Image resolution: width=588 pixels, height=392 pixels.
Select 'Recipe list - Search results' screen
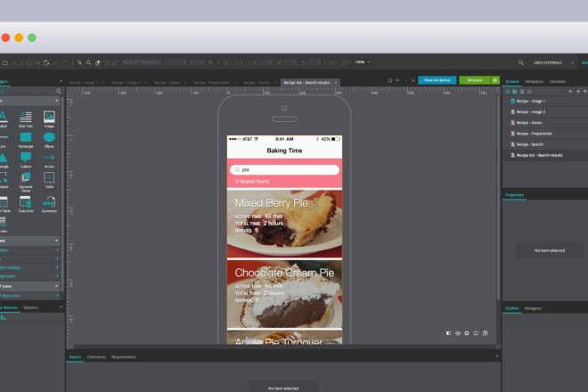click(x=545, y=155)
